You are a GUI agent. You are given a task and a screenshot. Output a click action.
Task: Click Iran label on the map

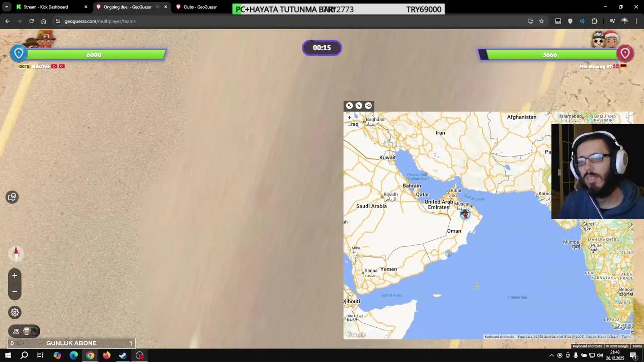440,133
